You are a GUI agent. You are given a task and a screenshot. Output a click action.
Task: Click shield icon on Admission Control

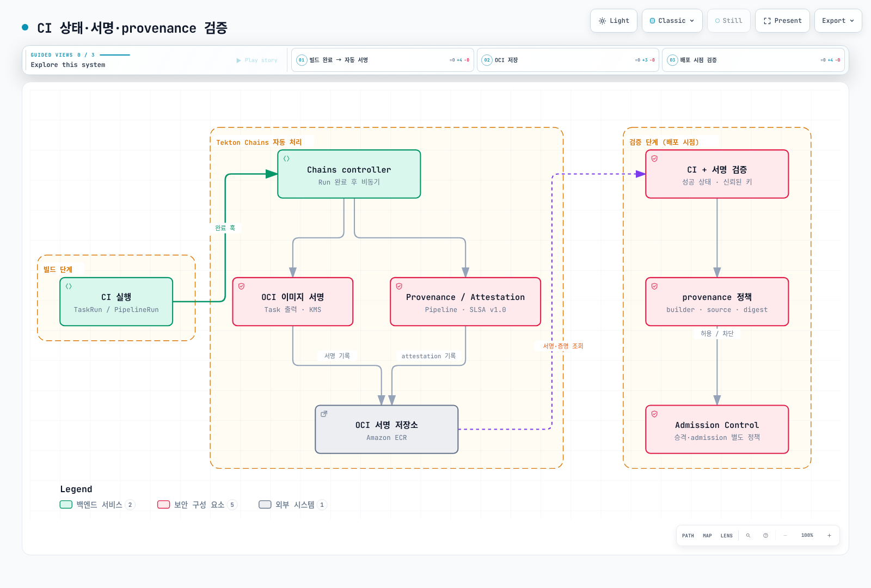(x=654, y=414)
